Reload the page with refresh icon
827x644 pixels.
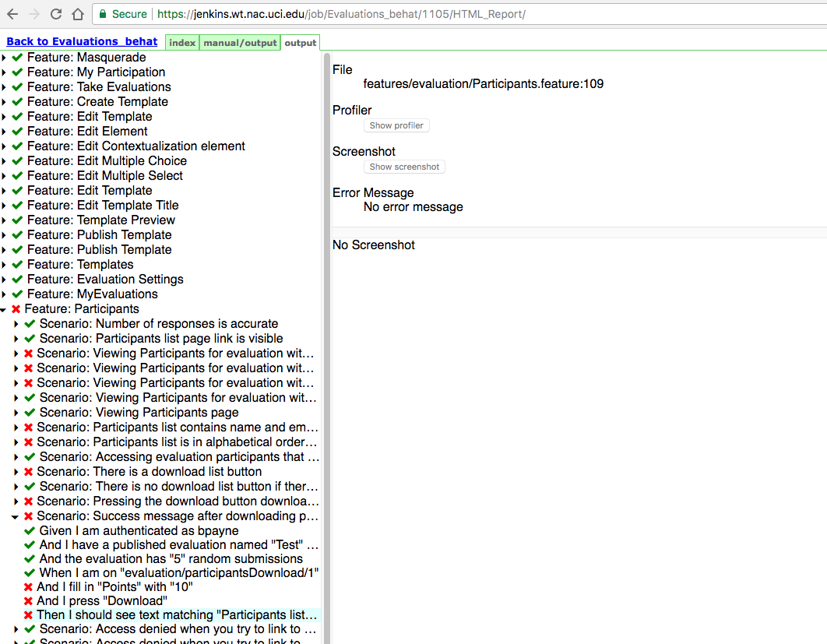pos(56,14)
